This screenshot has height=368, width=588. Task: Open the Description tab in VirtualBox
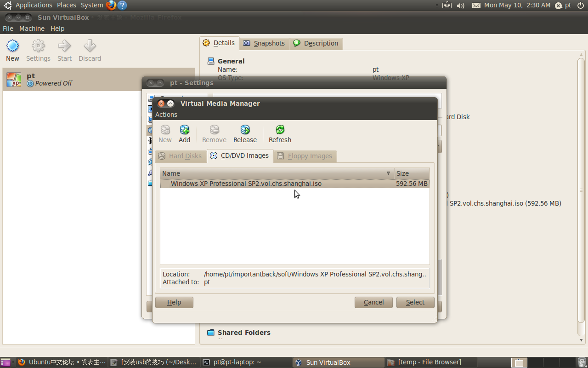pyautogui.click(x=316, y=43)
